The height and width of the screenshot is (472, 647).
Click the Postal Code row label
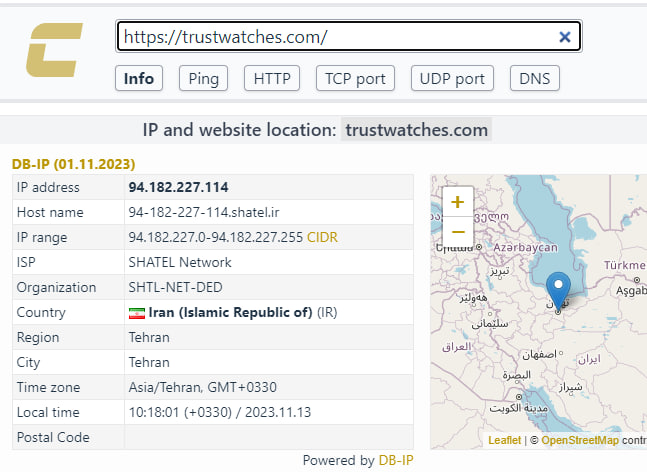[x=53, y=437]
